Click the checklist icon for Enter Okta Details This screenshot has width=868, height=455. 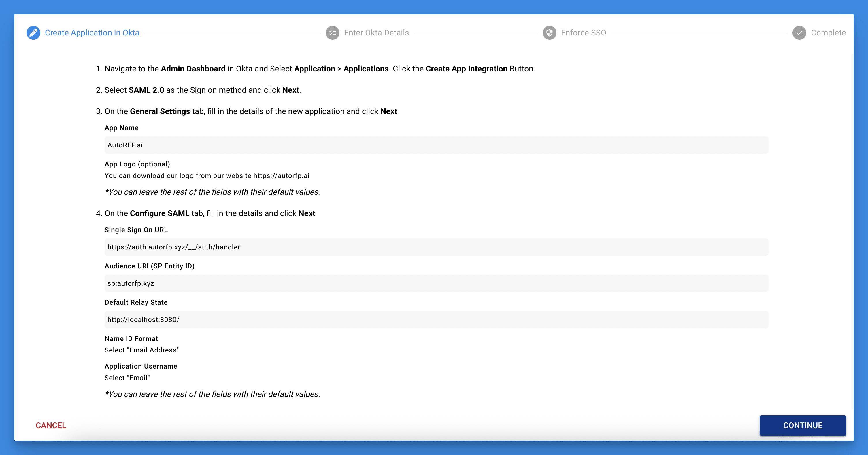(x=332, y=33)
